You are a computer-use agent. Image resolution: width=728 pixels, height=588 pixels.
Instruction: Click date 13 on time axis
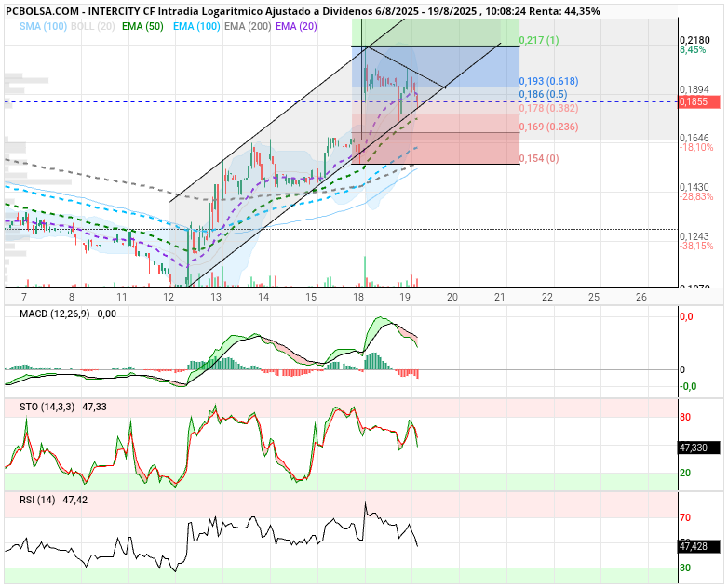tap(216, 297)
